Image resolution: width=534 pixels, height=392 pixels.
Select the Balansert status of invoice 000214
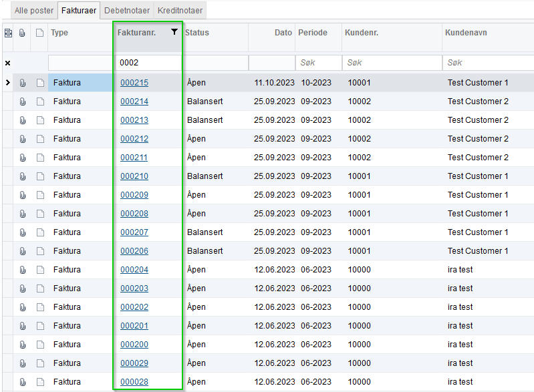point(205,102)
